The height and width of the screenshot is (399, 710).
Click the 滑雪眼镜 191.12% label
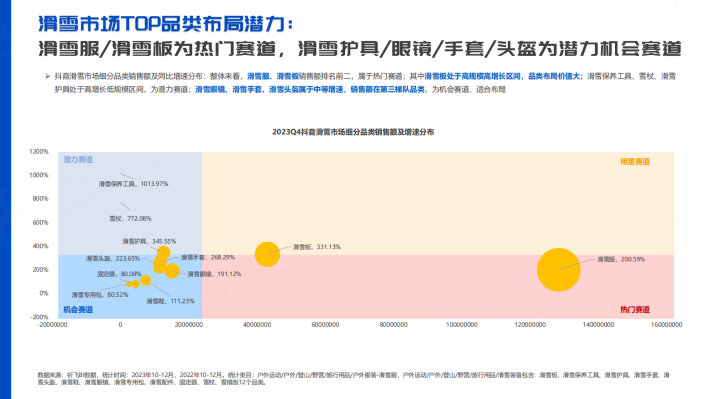(x=214, y=274)
